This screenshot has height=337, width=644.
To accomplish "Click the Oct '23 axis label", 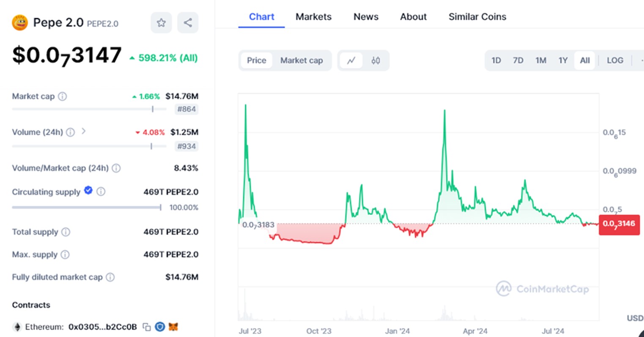I will (x=319, y=332).
